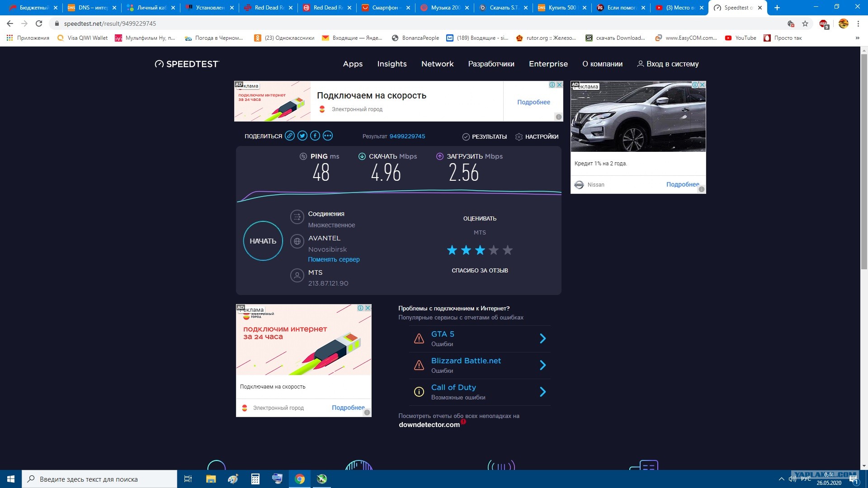Go back using the browser back arrow
The height and width of the screenshot is (488, 868).
coord(10,23)
